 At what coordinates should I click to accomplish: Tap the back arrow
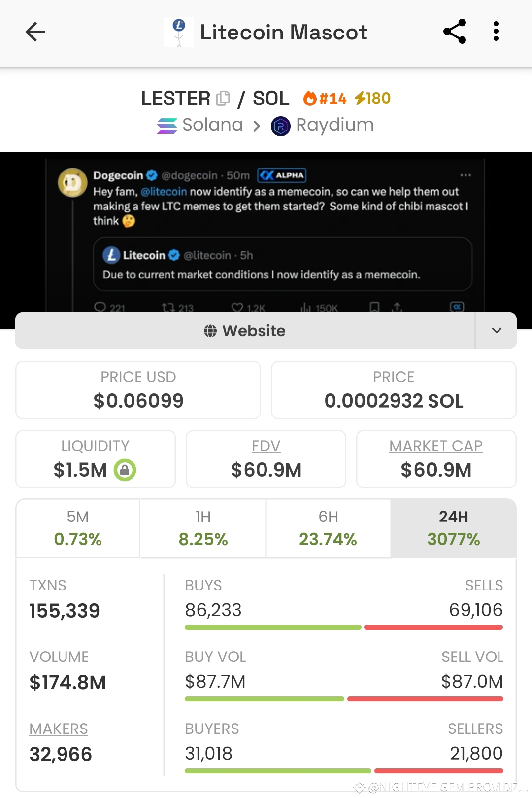(34, 32)
